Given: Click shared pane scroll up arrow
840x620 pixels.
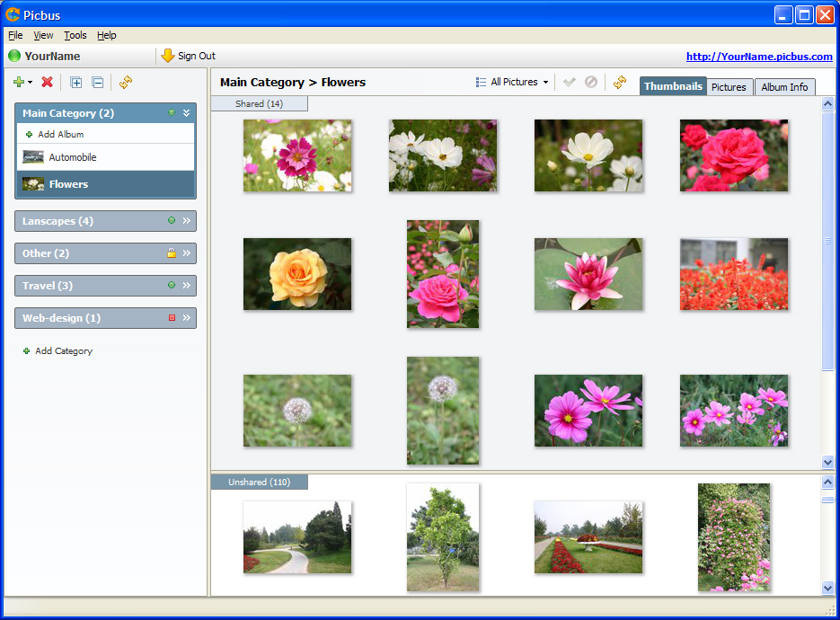Looking at the screenshot, I should [827, 104].
